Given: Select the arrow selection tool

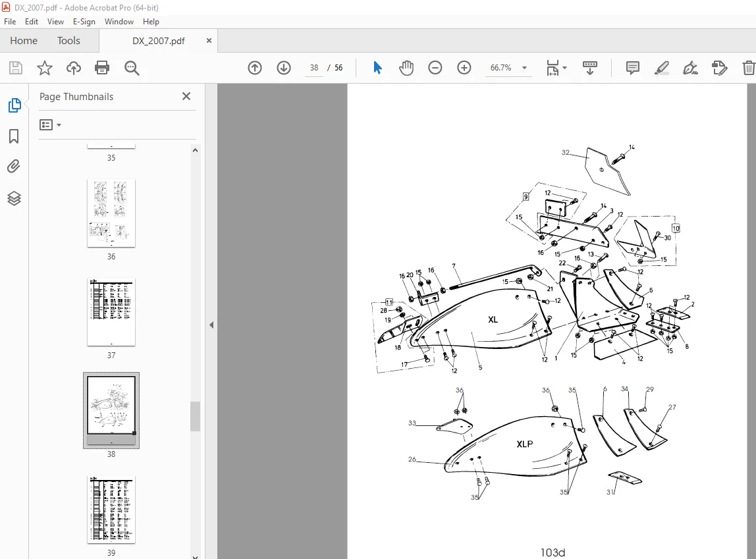Looking at the screenshot, I should (x=377, y=68).
